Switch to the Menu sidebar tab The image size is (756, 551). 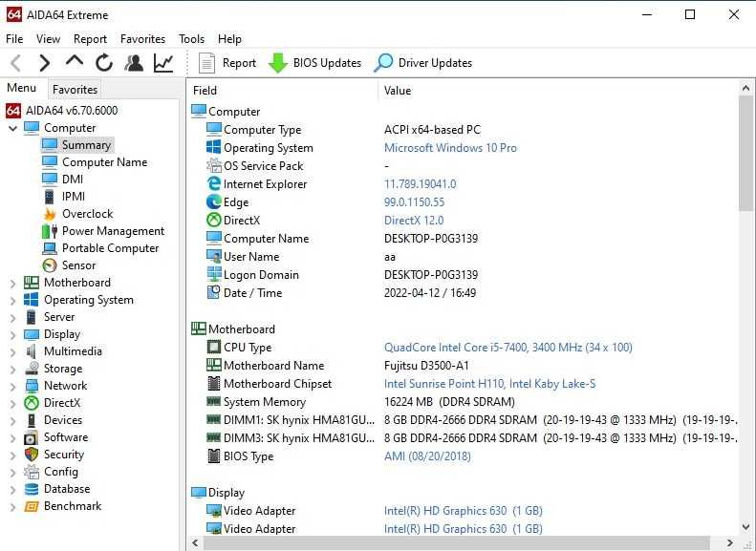[22, 88]
